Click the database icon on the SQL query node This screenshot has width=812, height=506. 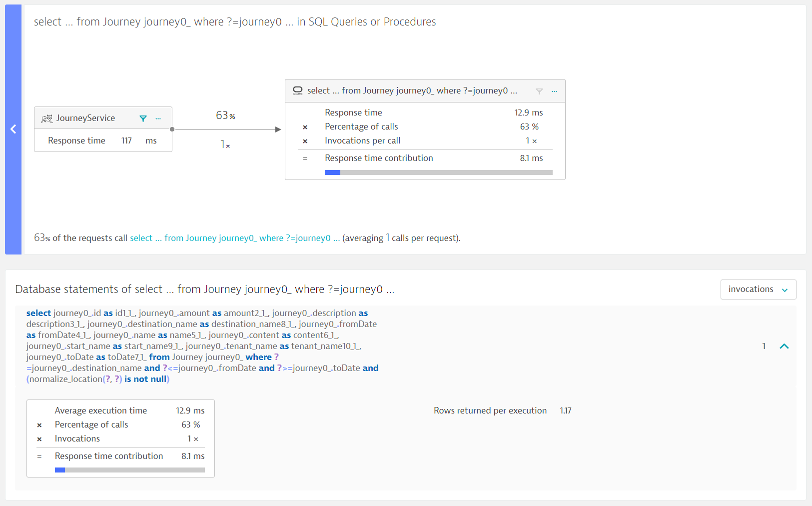coord(298,90)
